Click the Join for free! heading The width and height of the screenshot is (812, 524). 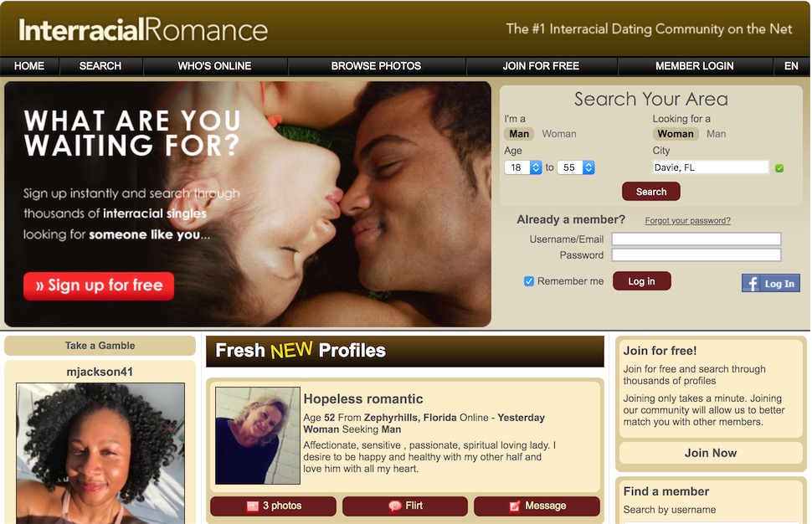(x=660, y=351)
